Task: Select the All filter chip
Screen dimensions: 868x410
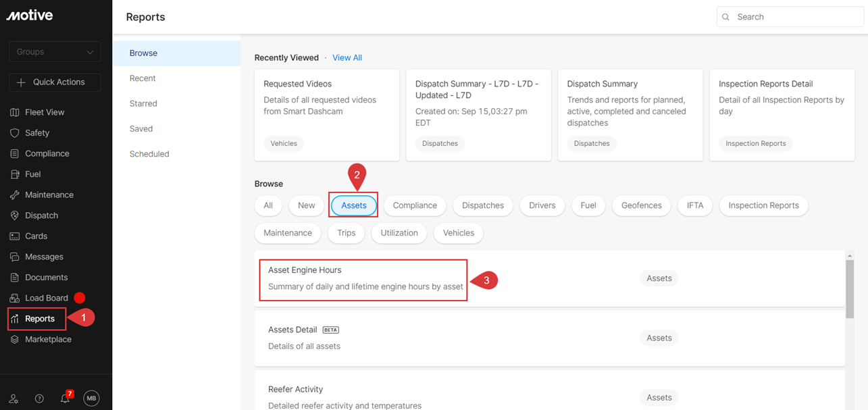Action: point(268,205)
